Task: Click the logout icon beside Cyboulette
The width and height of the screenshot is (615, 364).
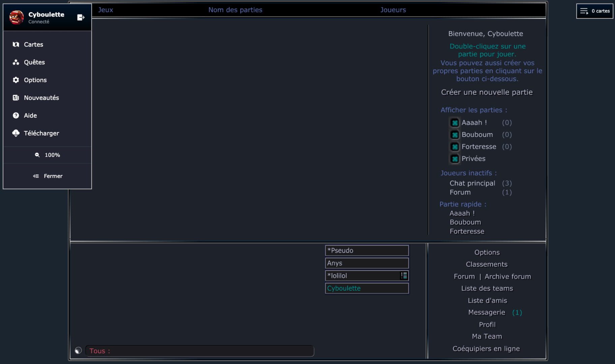Action: [x=81, y=18]
